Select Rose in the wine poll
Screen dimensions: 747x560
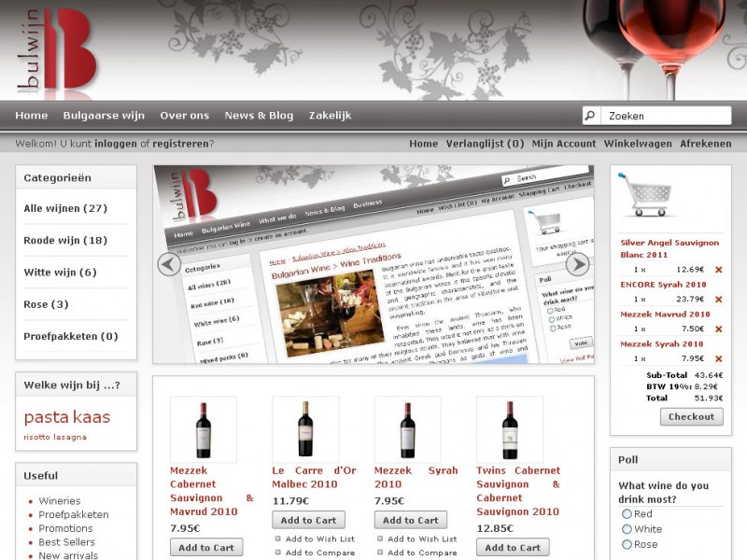[627, 545]
